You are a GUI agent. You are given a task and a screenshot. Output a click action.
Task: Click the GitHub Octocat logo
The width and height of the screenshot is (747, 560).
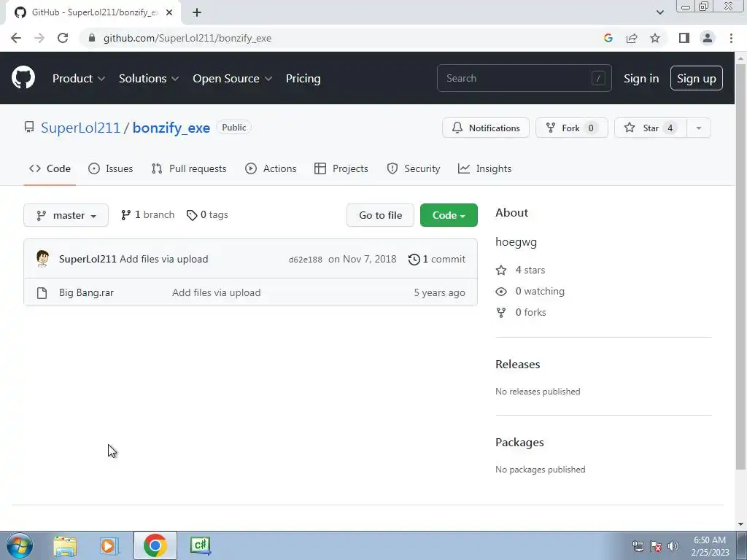click(23, 78)
